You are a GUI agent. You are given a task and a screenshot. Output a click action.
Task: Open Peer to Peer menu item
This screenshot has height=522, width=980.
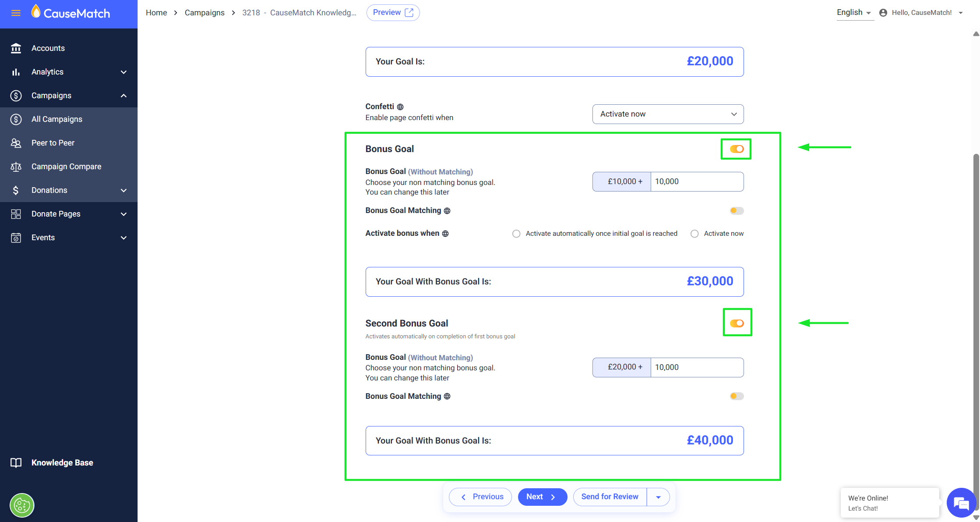tap(53, 143)
